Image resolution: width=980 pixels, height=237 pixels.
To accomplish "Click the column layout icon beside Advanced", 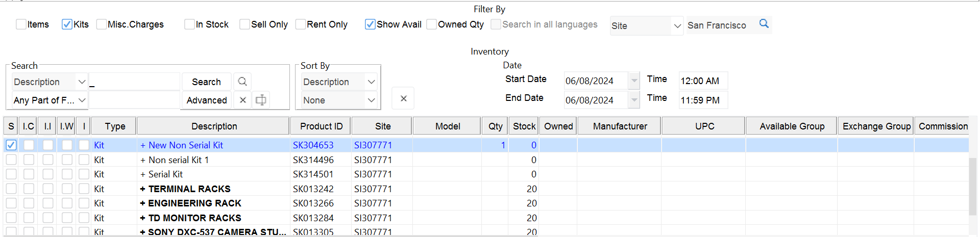I will click(x=261, y=100).
